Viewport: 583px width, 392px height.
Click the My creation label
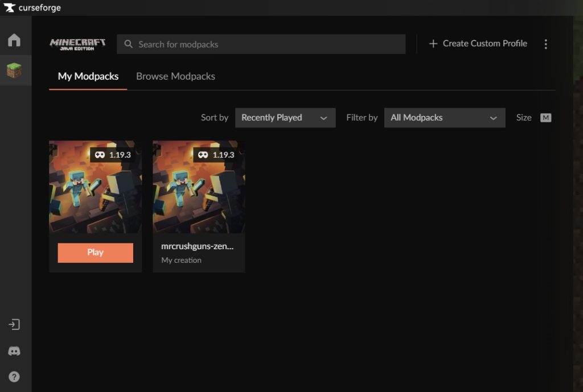click(182, 260)
